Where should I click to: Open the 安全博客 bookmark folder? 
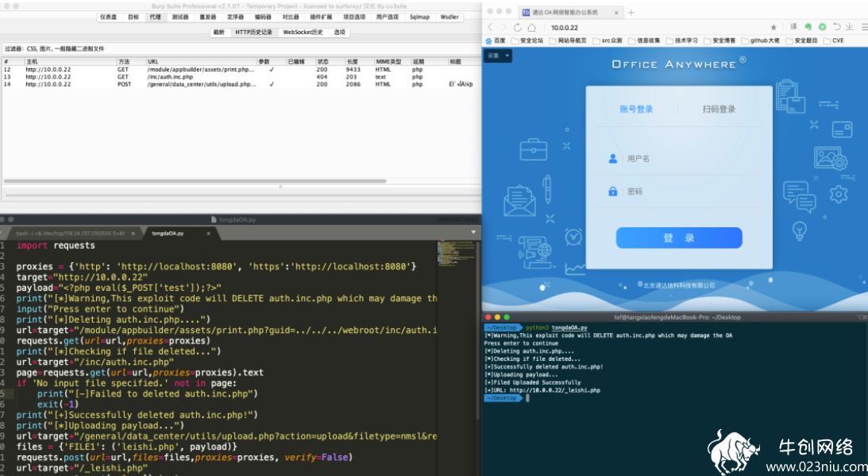pyautogui.click(x=719, y=41)
